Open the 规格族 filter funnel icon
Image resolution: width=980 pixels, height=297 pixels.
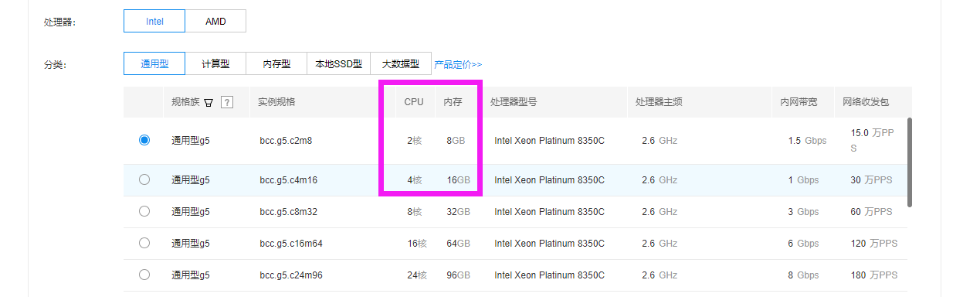click(x=209, y=102)
